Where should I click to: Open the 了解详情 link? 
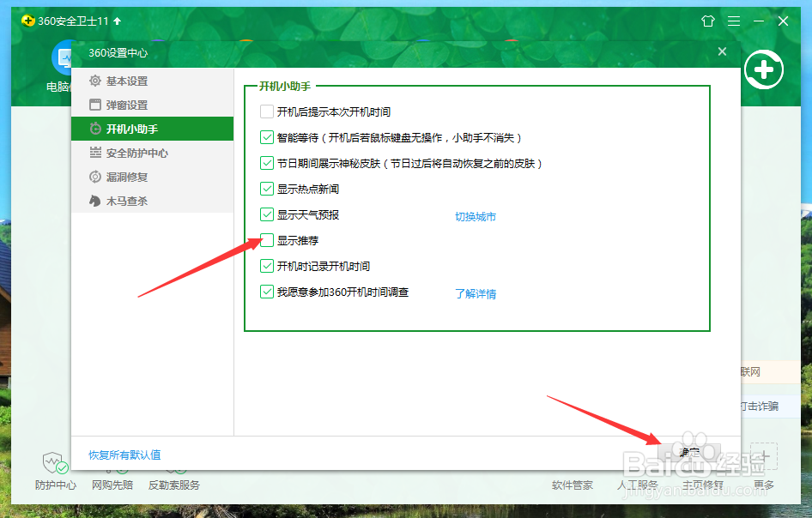(x=476, y=294)
